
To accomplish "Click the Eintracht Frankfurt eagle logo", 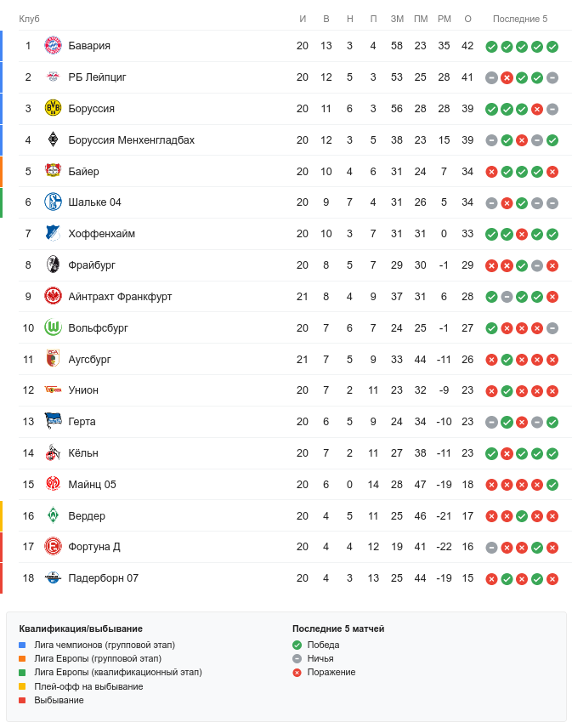I will [x=54, y=296].
